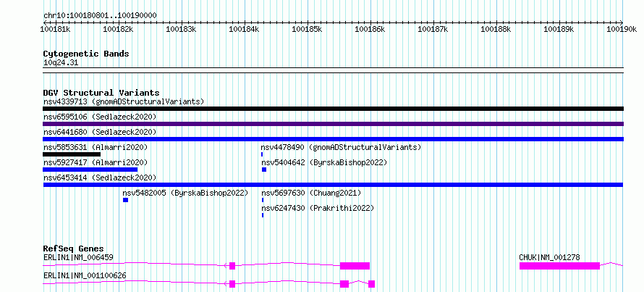Click the ERLIN1 NM_001100626 exon near 100184k

click(x=232, y=284)
